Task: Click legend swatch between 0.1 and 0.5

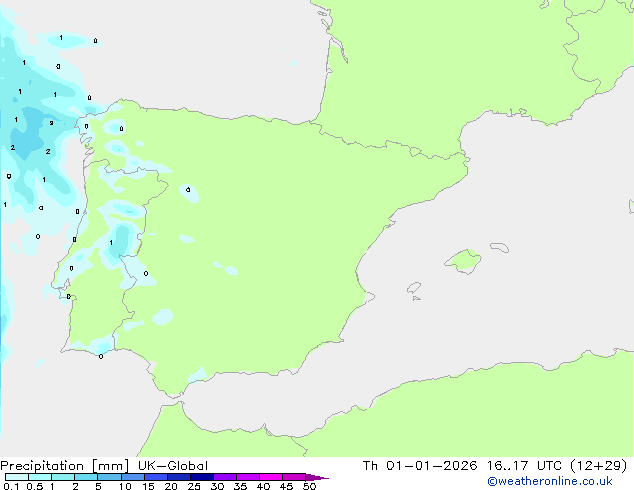Action: pyautogui.click(x=17, y=477)
